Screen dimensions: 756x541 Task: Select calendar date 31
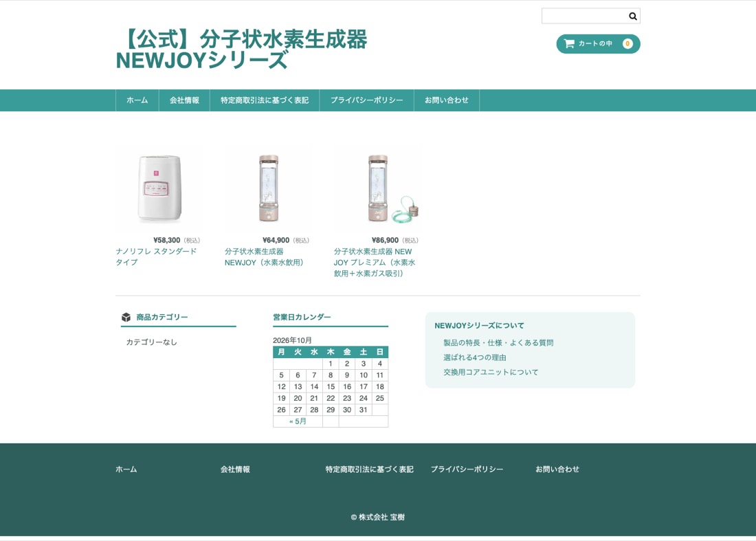pyautogui.click(x=363, y=410)
